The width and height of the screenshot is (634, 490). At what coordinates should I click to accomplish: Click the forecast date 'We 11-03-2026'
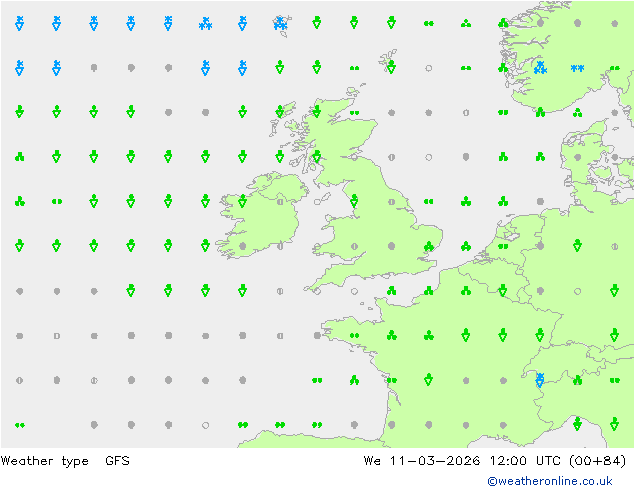tap(422, 460)
